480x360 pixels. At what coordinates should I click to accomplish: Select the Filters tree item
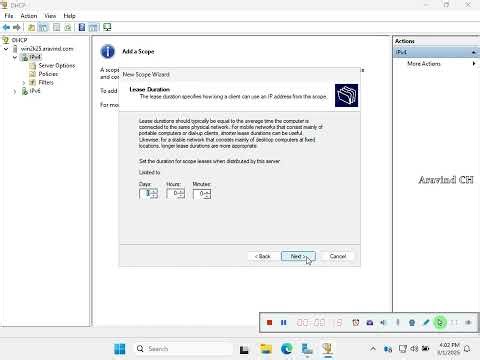(x=46, y=82)
